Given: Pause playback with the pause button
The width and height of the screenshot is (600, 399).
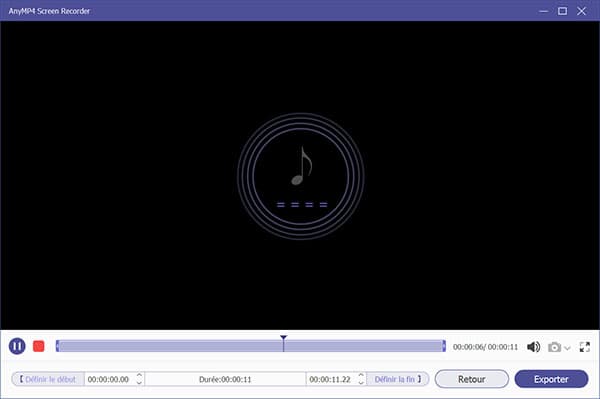Looking at the screenshot, I should pyautogui.click(x=17, y=346).
